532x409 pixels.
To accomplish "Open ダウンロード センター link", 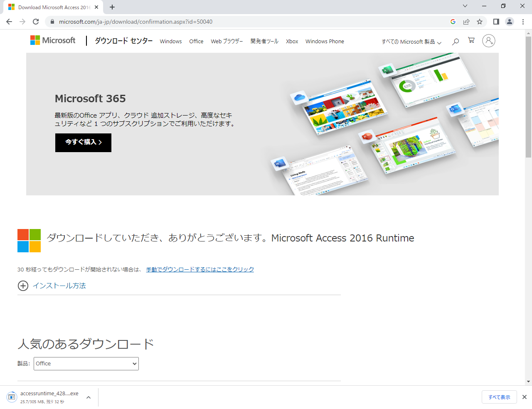I will [124, 41].
